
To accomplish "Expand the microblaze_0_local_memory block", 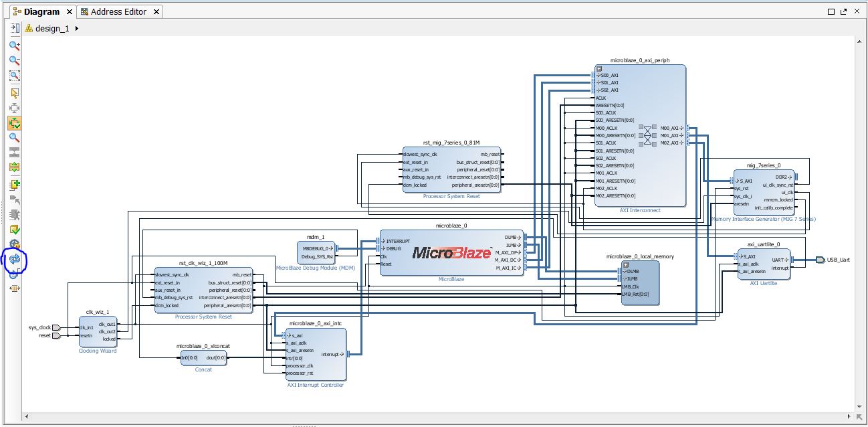I will pos(626,264).
